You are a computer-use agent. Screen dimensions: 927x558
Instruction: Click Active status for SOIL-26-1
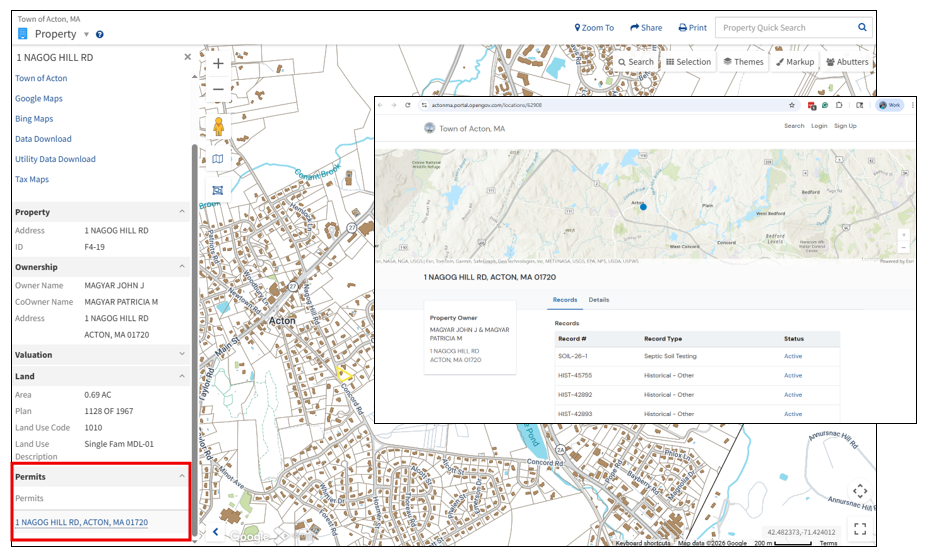(x=793, y=356)
